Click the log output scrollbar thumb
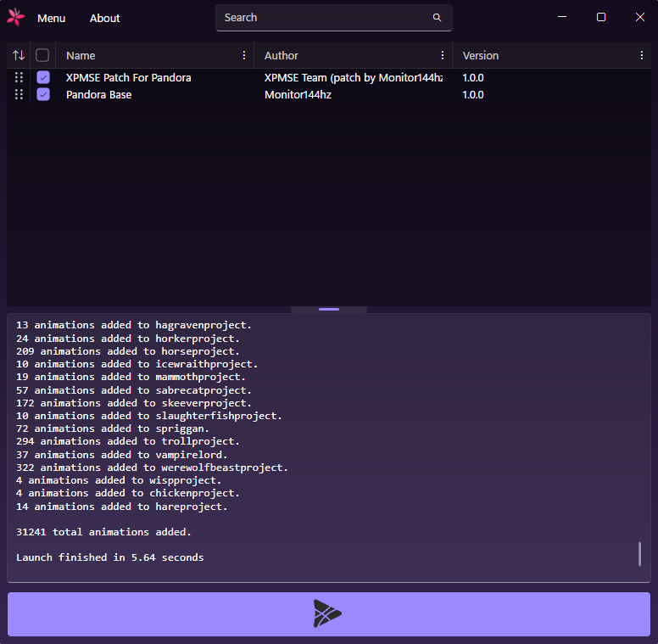 pos(639,554)
